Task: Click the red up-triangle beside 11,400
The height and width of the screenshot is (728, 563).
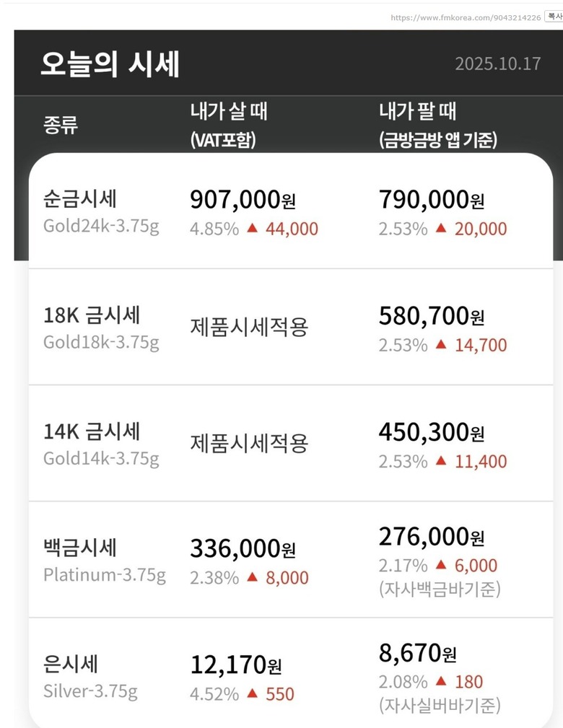Action: tap(441, 461)
